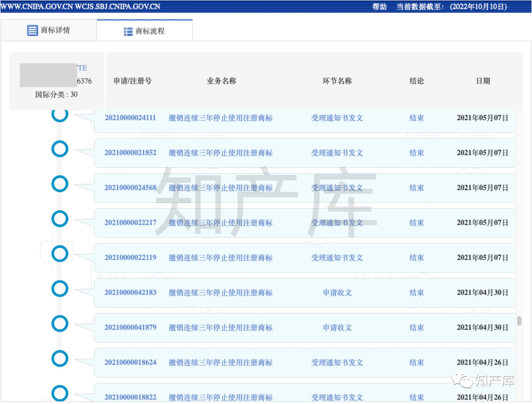Click timeline circle for 20210000018624
The image size is (532, 404).
[x=60, y=358]
